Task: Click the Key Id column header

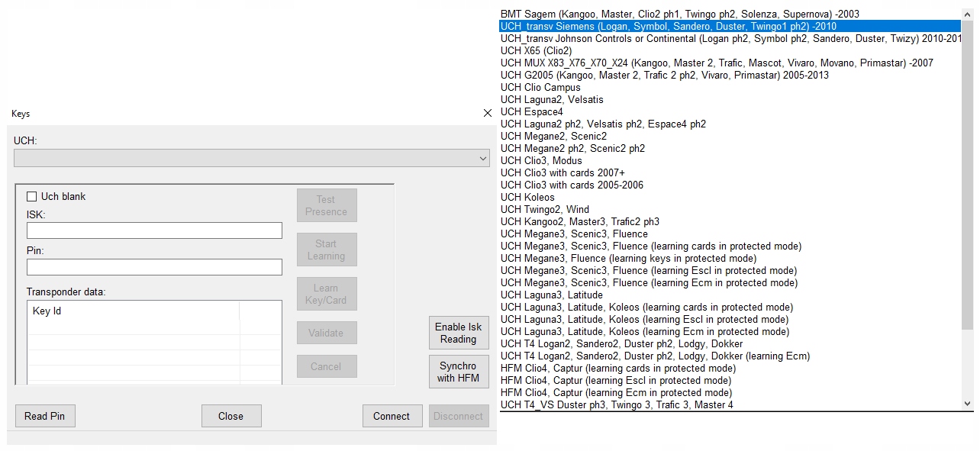Action: [x=134, y=311]
